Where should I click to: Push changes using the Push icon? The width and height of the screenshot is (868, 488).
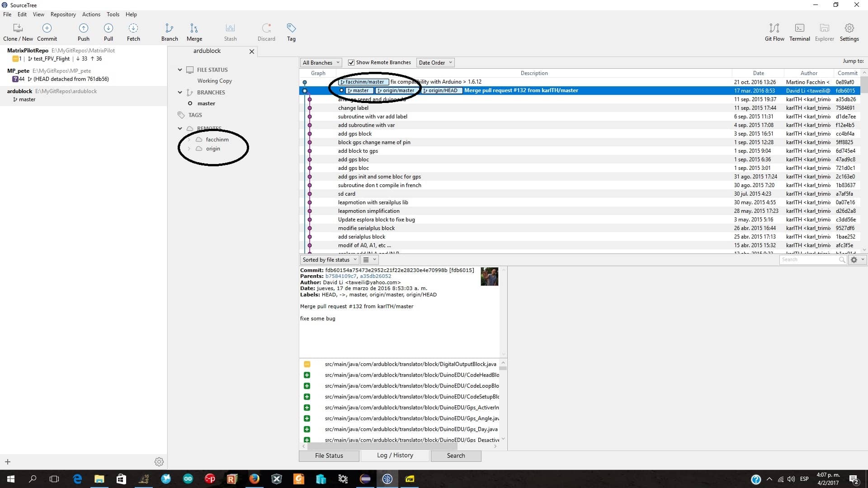tap(84, 28)
